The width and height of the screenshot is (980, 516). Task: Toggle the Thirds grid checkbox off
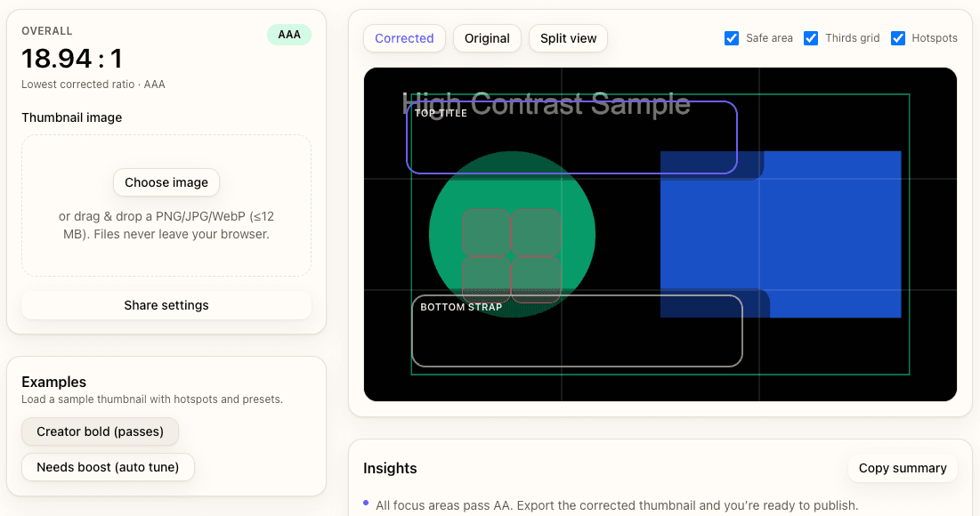click(x=811, y=38)
